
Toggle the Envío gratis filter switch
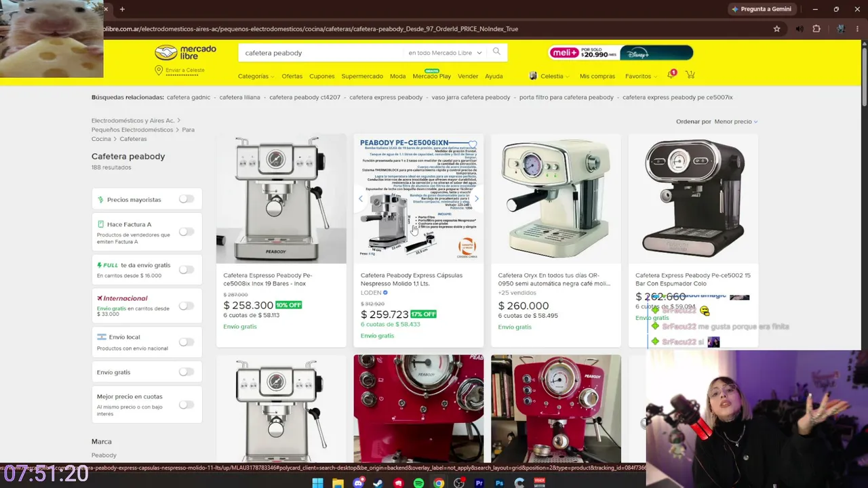click(186, 372)
